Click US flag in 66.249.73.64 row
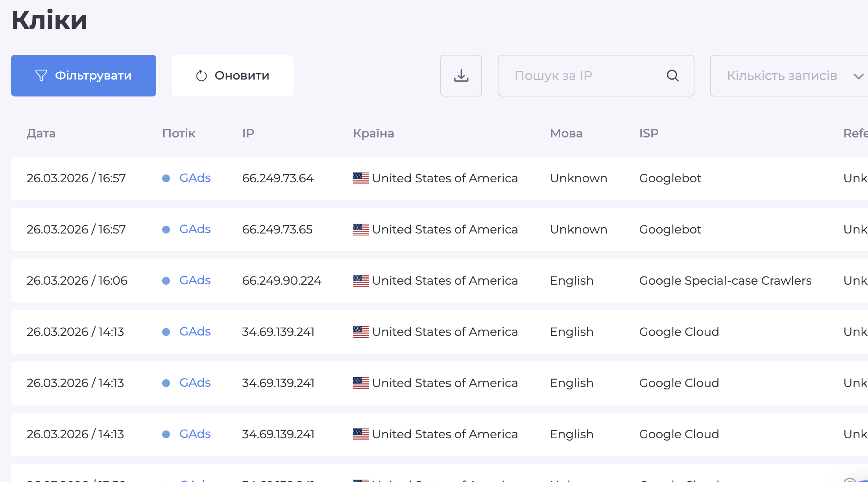Image resolution: width=868 pixels, height=482 pixels. 360,178
